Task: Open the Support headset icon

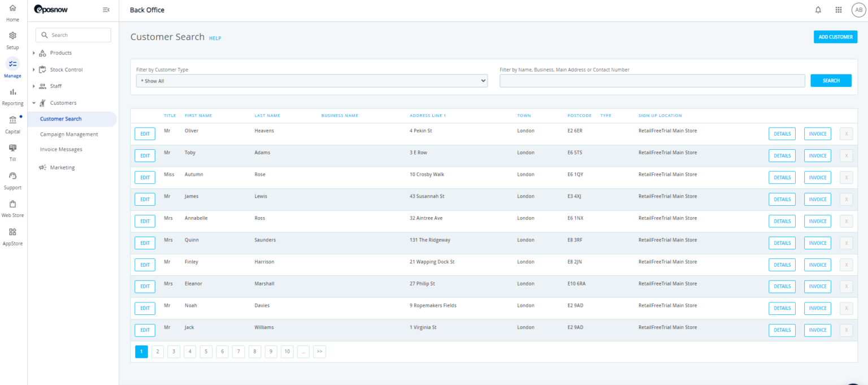Action: pos(12,176)
